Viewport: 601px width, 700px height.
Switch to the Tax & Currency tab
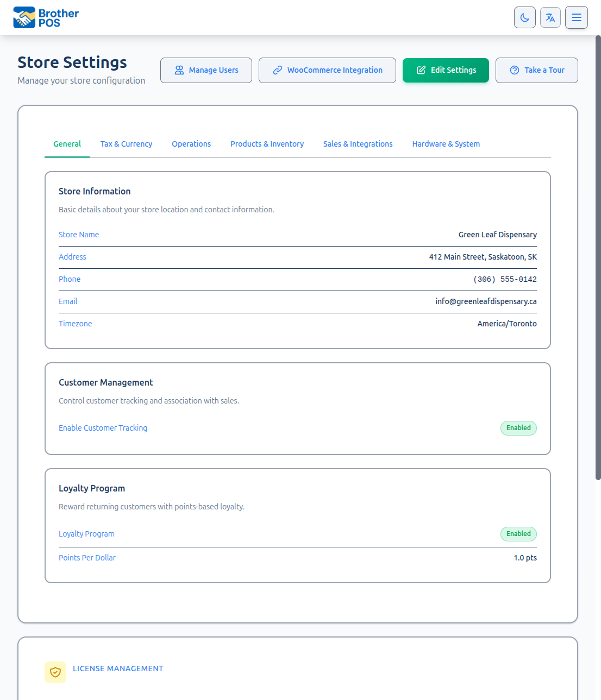[x=126, y=144]
